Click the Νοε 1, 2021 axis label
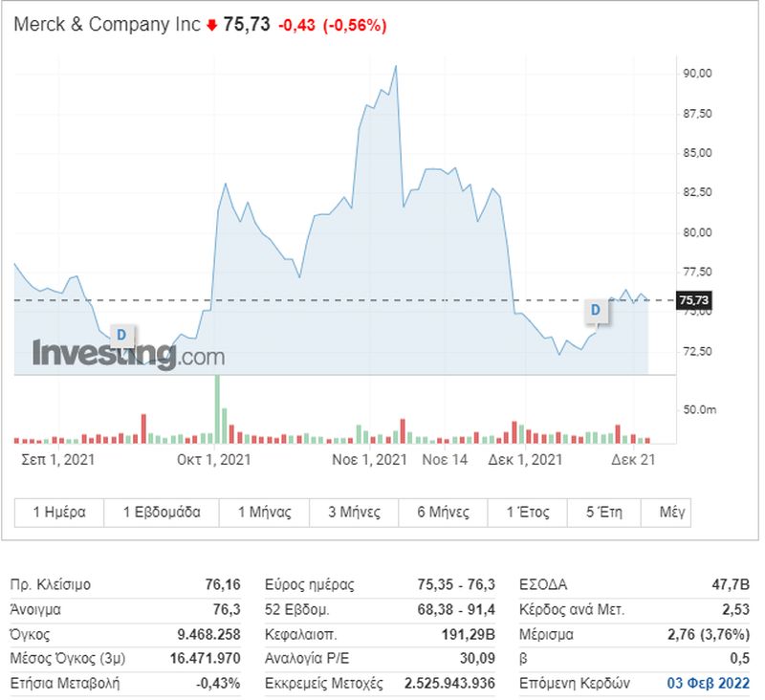The height and width of the screenshot is (700, 765). point(369,460)
